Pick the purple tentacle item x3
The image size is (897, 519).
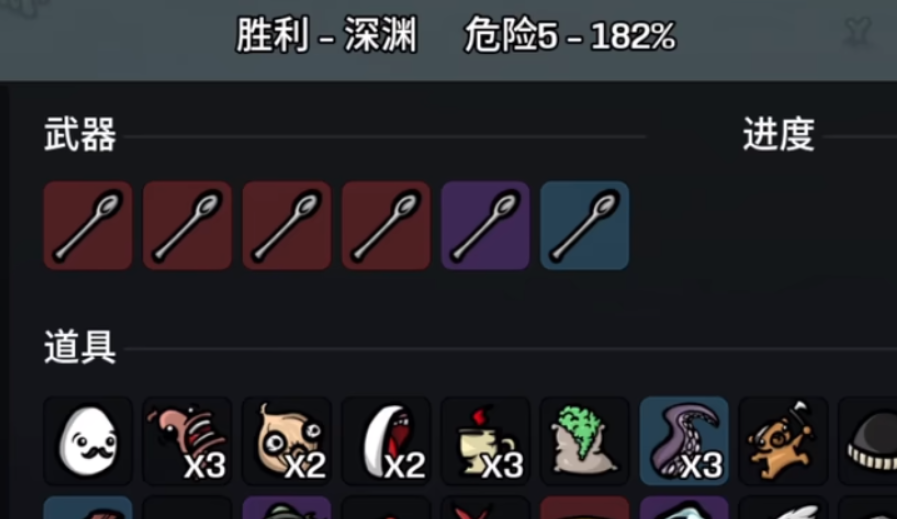684,441
